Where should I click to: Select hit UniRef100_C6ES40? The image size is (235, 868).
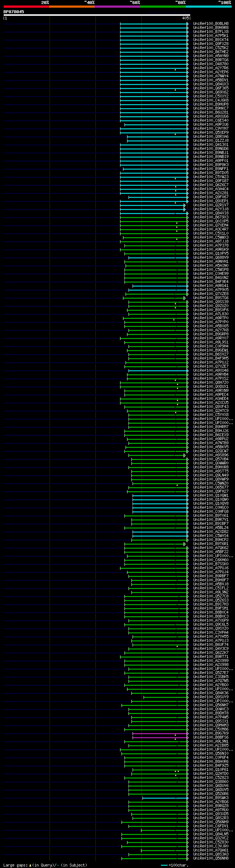[x=211, y=121]
